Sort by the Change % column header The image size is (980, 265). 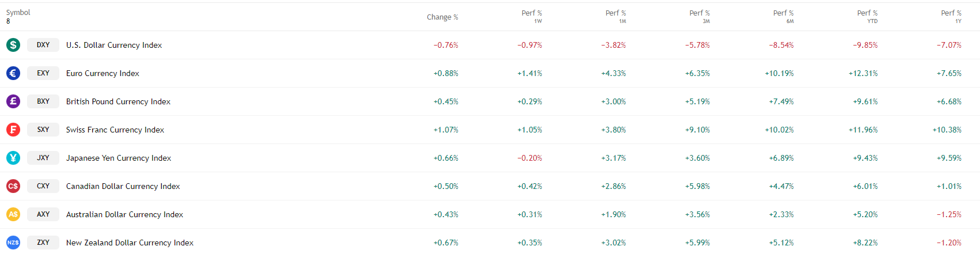point(442,17)
